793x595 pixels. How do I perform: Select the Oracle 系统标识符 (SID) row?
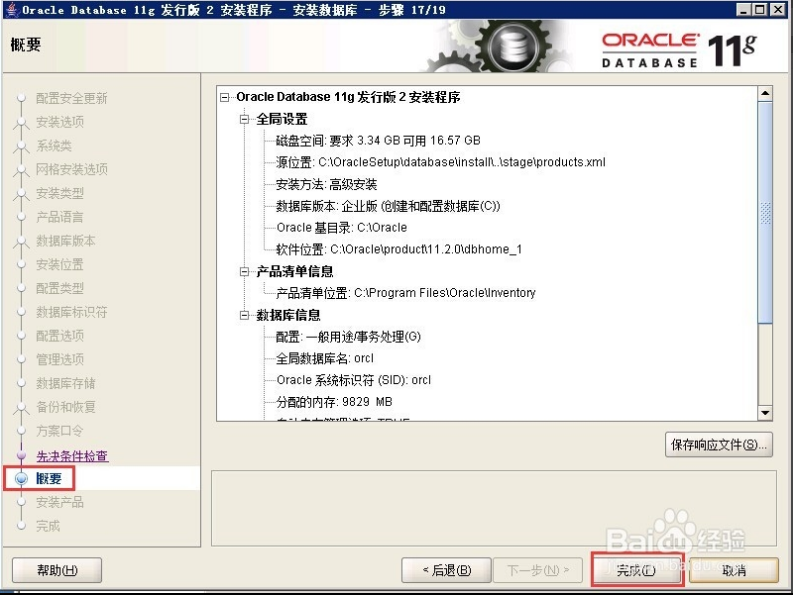point(354,380)
